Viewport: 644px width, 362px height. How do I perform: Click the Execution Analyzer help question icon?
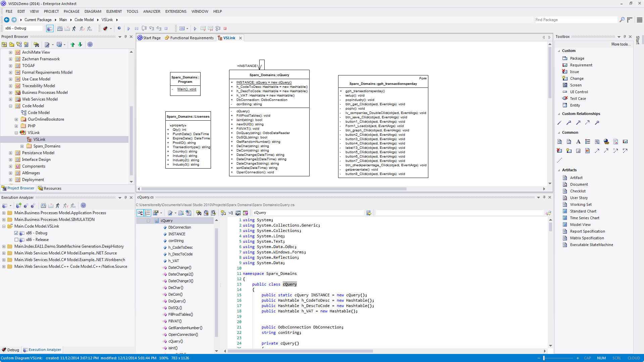pos(84,205)
